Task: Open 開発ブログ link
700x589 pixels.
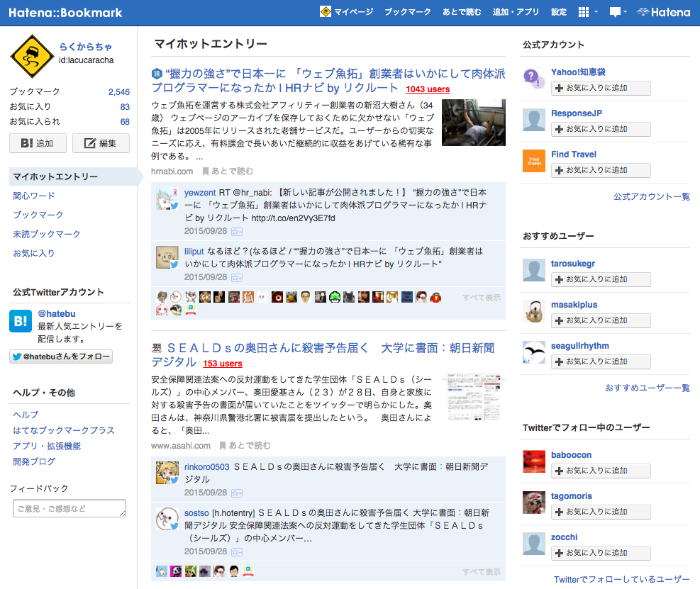Action: click(34, 461)
